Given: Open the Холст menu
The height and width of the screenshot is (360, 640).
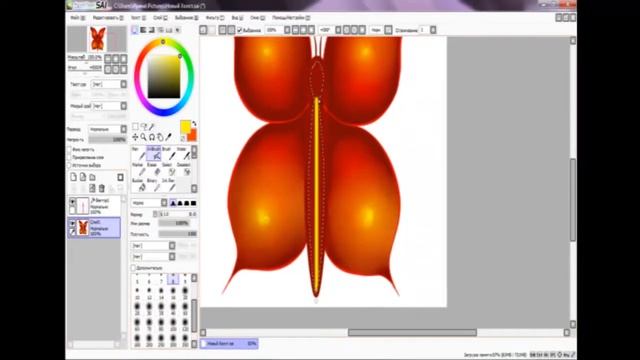Looking at the screenshot, I should (x=138, y=18).
